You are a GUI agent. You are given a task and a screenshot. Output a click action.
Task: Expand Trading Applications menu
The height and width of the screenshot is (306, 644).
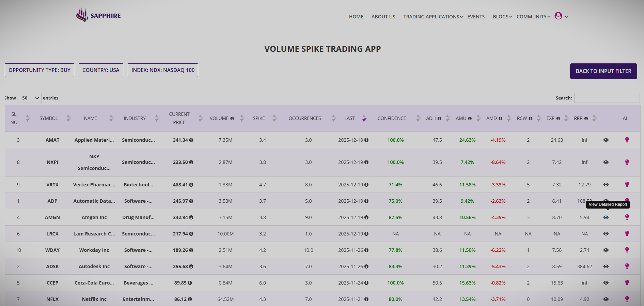click(433, 17)
